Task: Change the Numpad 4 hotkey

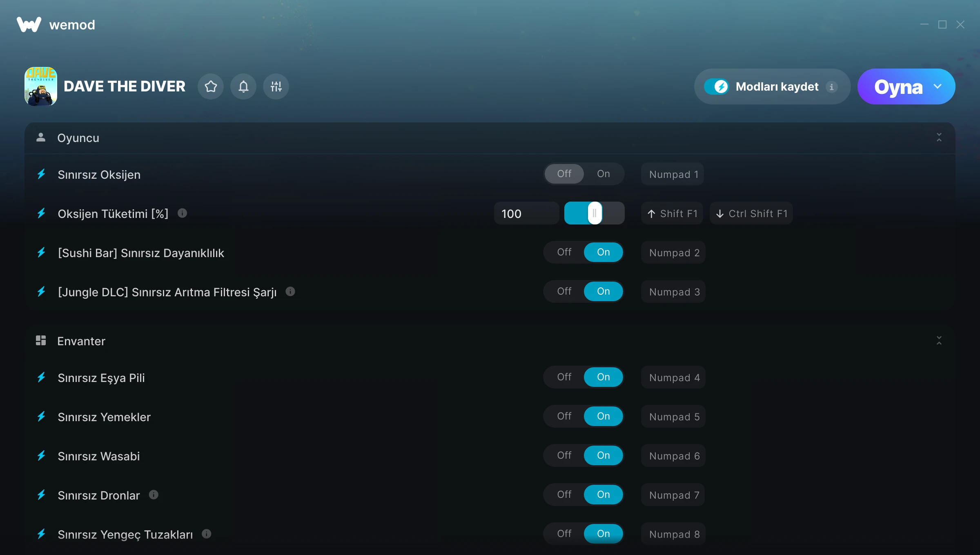Action: tap(673, 377)
